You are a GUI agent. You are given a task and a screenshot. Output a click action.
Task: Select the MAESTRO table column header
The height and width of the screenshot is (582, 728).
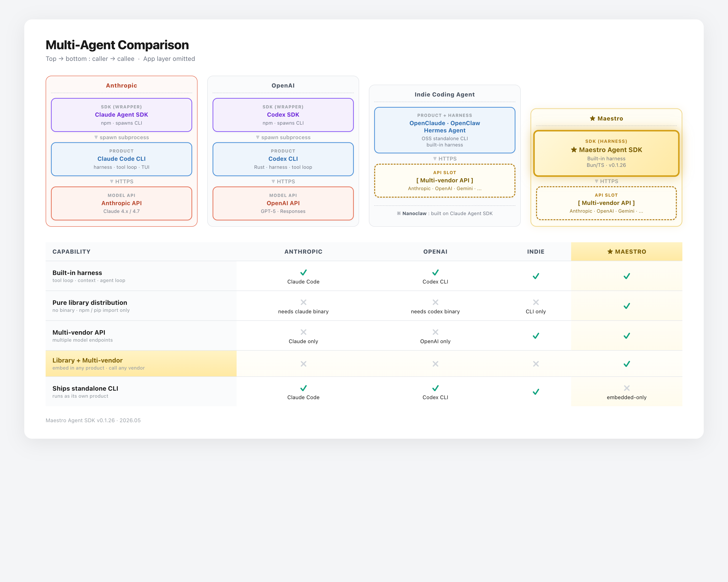click(x=627, y=251)
